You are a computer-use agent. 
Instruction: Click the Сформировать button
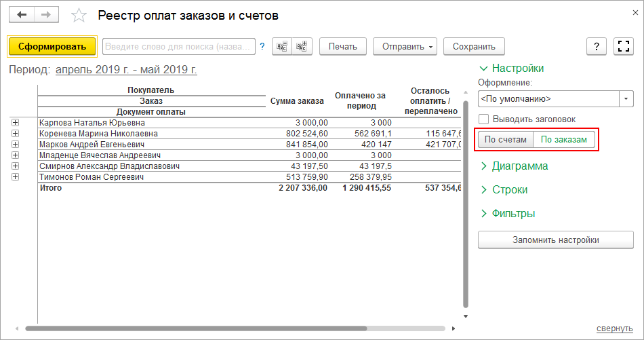(x=52, y=46)
